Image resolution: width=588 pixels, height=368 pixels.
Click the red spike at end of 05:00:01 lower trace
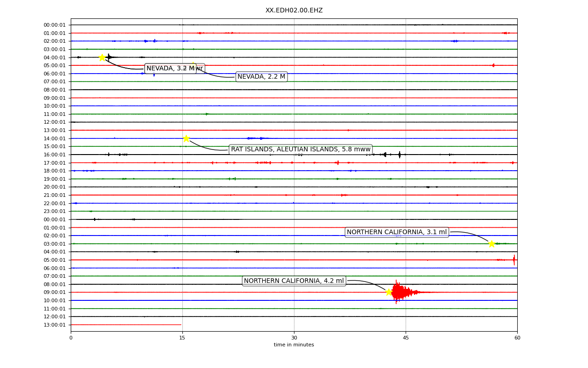coord(514,260)
